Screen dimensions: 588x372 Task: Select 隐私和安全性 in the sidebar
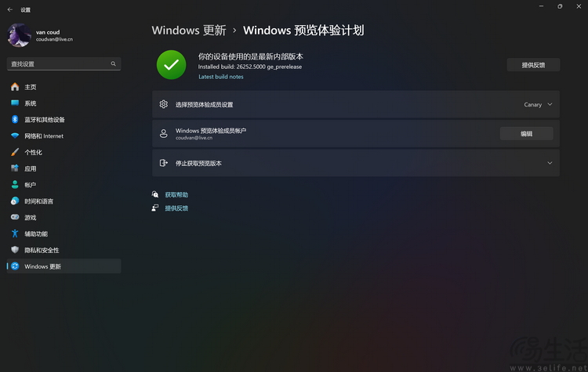pos(42,251)
